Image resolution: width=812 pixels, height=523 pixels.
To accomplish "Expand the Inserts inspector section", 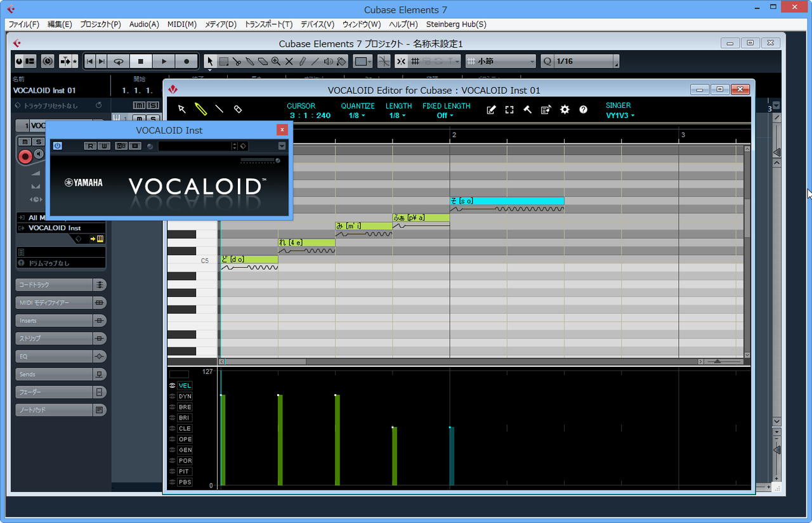I will point(61,321).
